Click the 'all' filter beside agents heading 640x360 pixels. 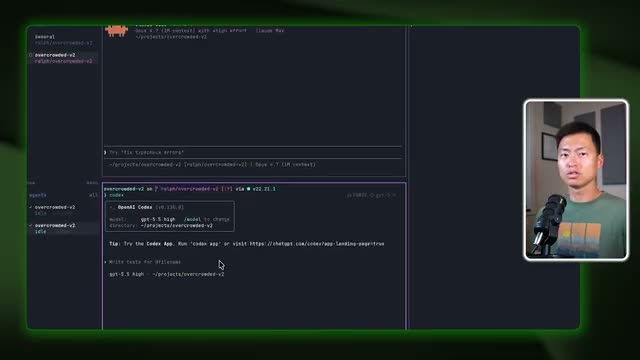pos(93,195)
